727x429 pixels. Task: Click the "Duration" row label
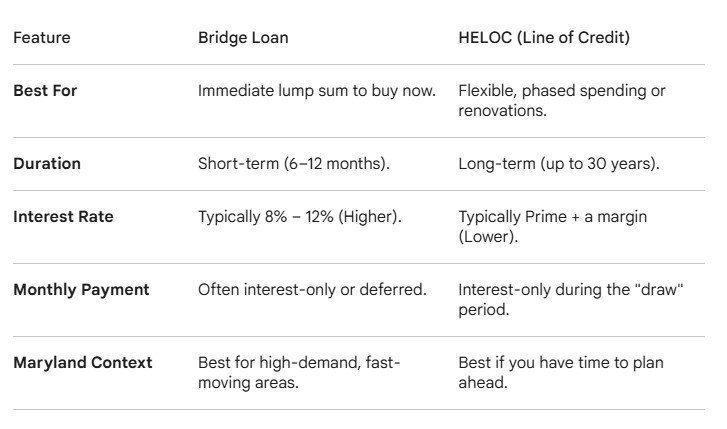46,163
